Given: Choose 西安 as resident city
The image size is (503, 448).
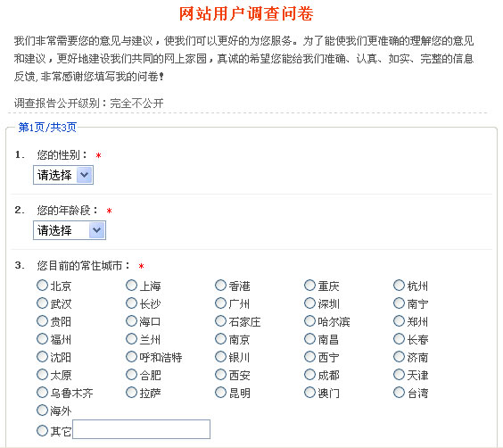Looking at the screenshot, I should [220, 374].
